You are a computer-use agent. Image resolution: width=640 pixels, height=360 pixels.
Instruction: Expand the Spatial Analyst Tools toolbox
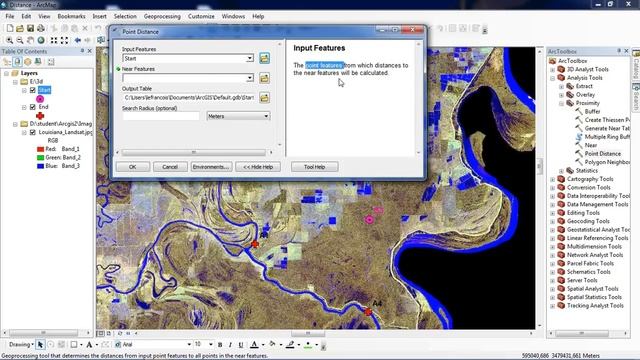(x=553, y=289)
